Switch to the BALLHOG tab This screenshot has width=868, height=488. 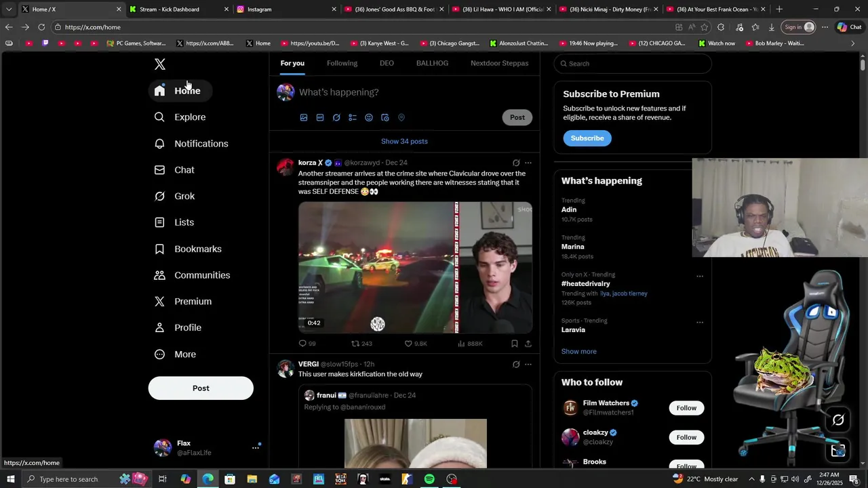click(x=432, y=63)
